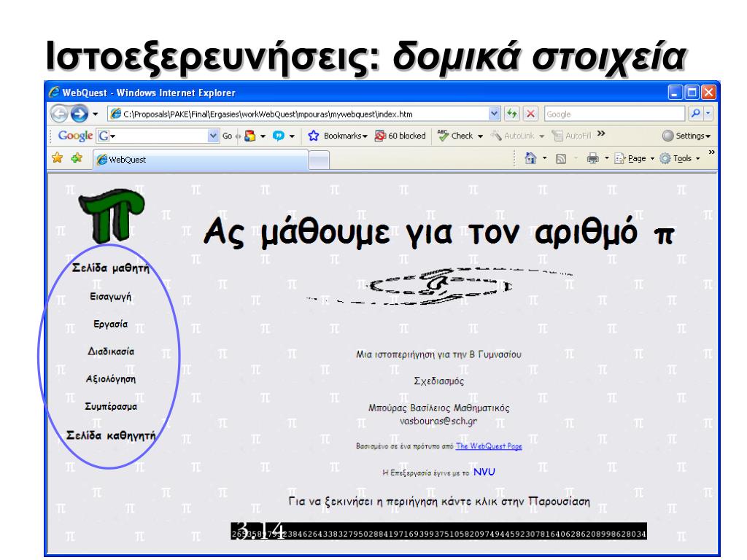Open the recent pages dropdown next to Forward
This screenshot has width=747, height=560.
[x=96, y=114]
